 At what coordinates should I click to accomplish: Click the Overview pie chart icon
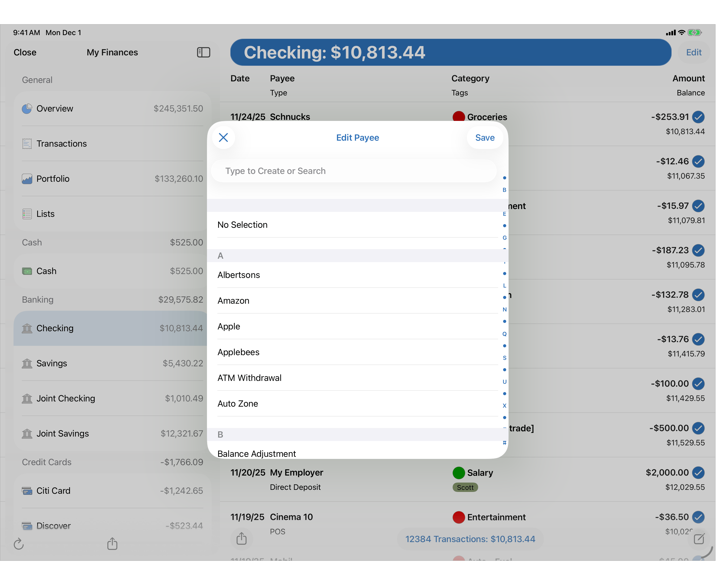pyautogui.click(x=27, y=109)
